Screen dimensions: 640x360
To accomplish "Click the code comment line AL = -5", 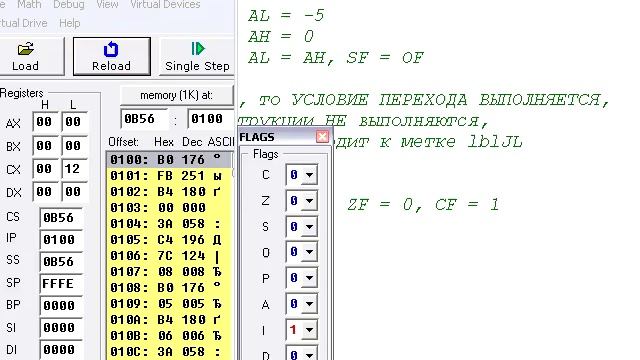I will (286, 16).
